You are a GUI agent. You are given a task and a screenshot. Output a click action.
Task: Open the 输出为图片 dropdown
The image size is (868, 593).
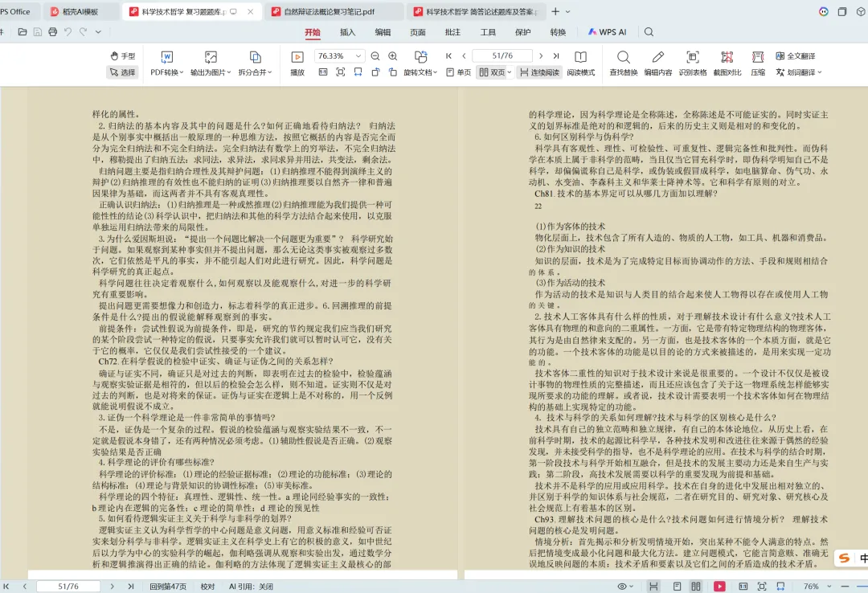pyautogui.click(x=211, y=63)
